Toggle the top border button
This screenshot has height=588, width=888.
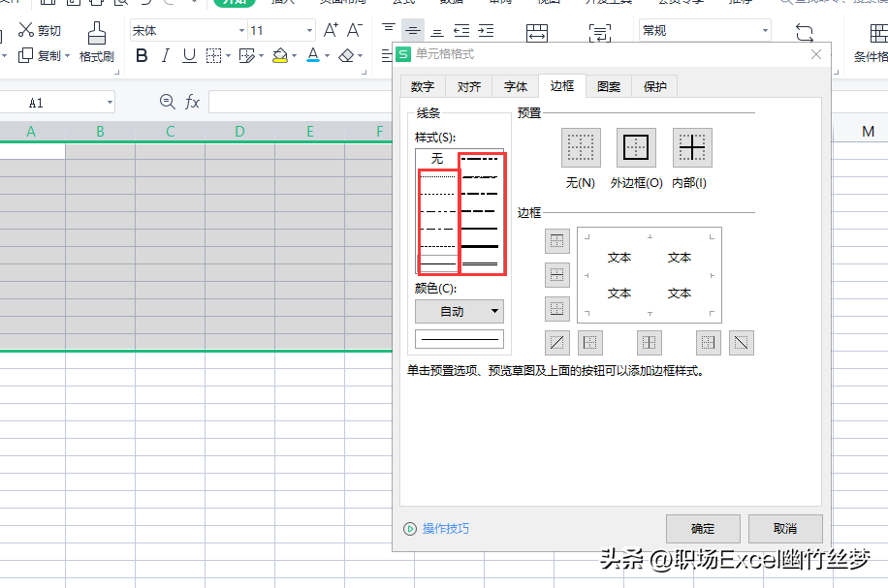point(557,240)
